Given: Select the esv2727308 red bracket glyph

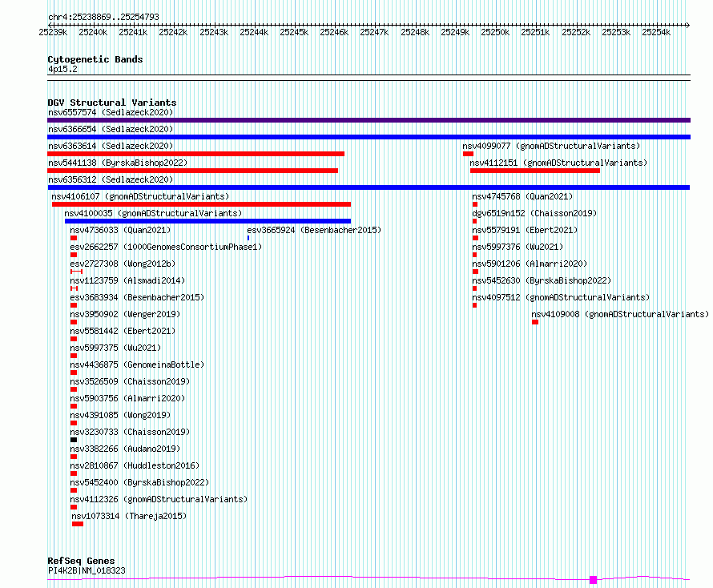Looking at the screenshot, I should pos(76,272).
